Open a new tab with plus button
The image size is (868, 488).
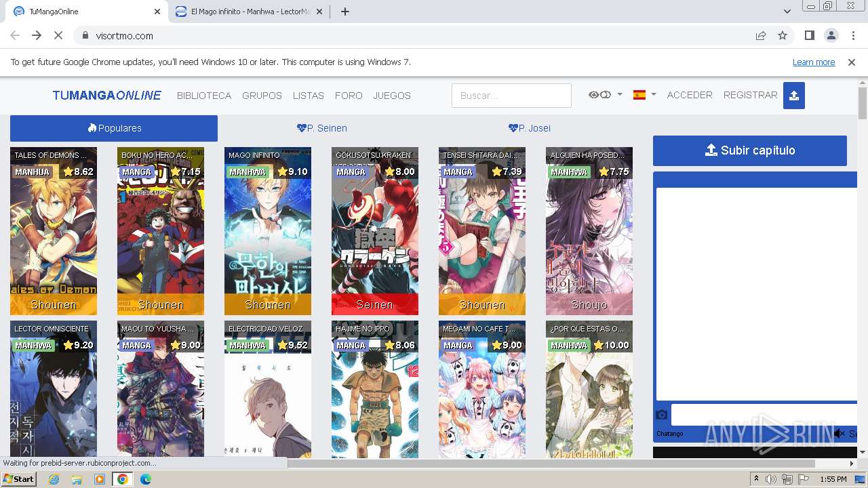point(344,12)
